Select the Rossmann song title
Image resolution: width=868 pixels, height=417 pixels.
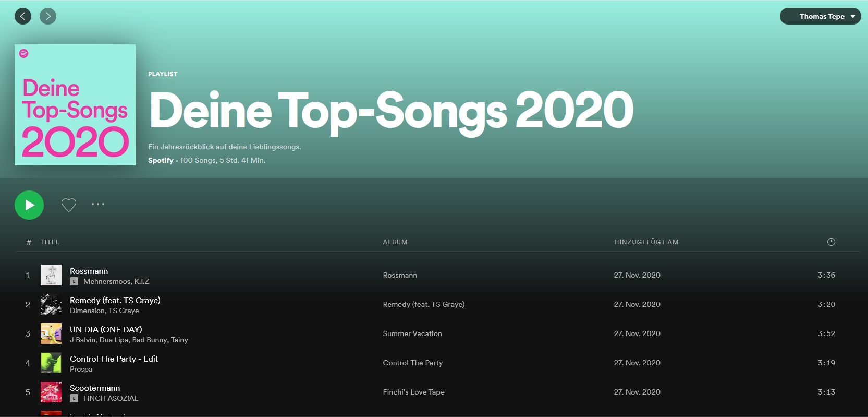tap(89, 271)
